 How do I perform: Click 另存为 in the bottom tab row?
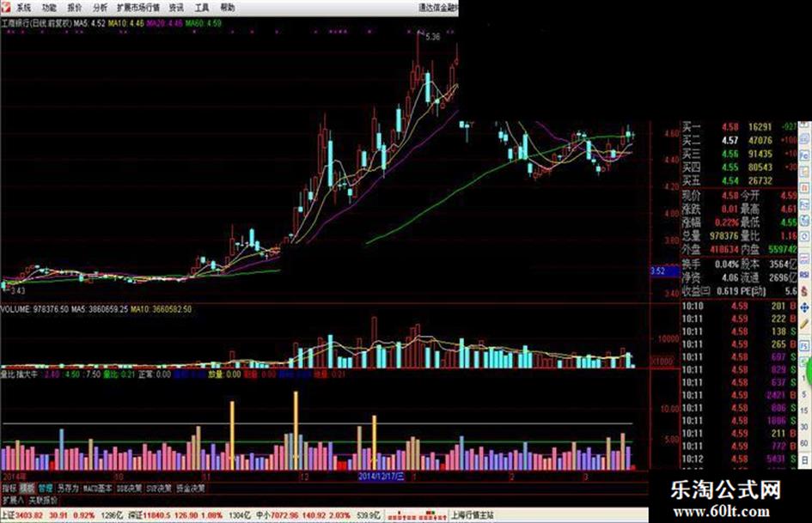(x=68, y=488)
